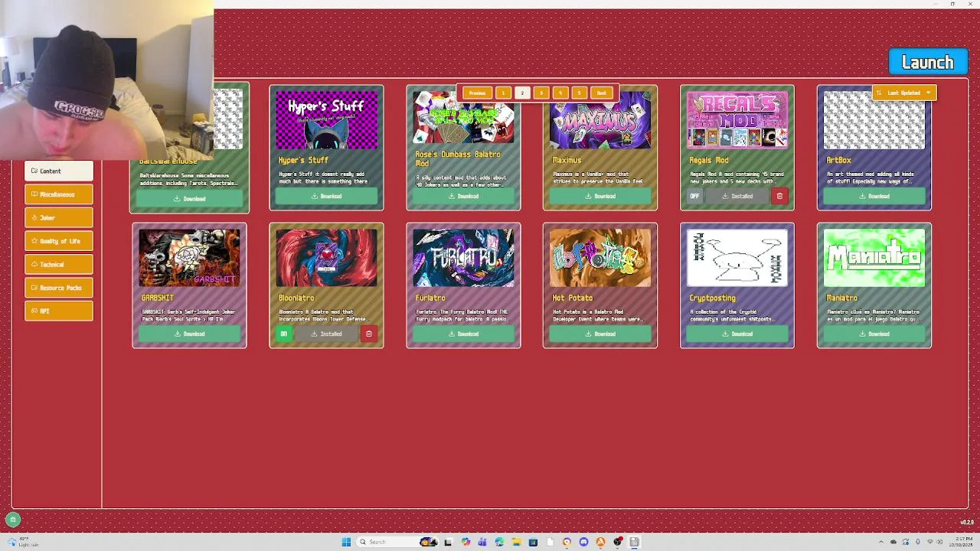The image size is (980, 551).
Task: Open the Hot Potato banner thumbnail
Action: (x=600, y=258)
